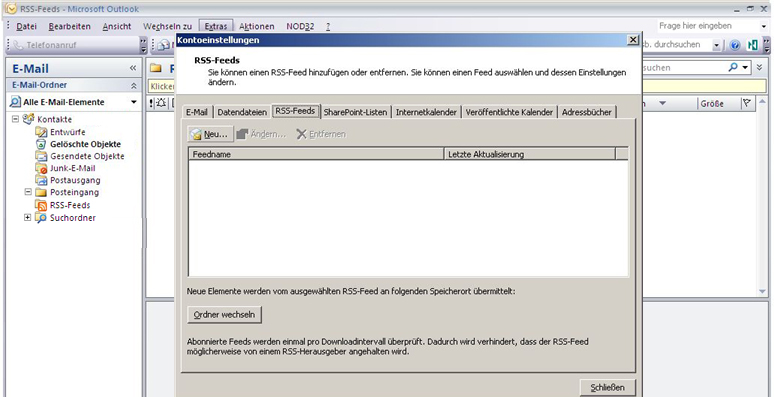Screen dimensions: 774x397
Task: Select the Postausgang folder icon
Action: (x=41, y=180)
